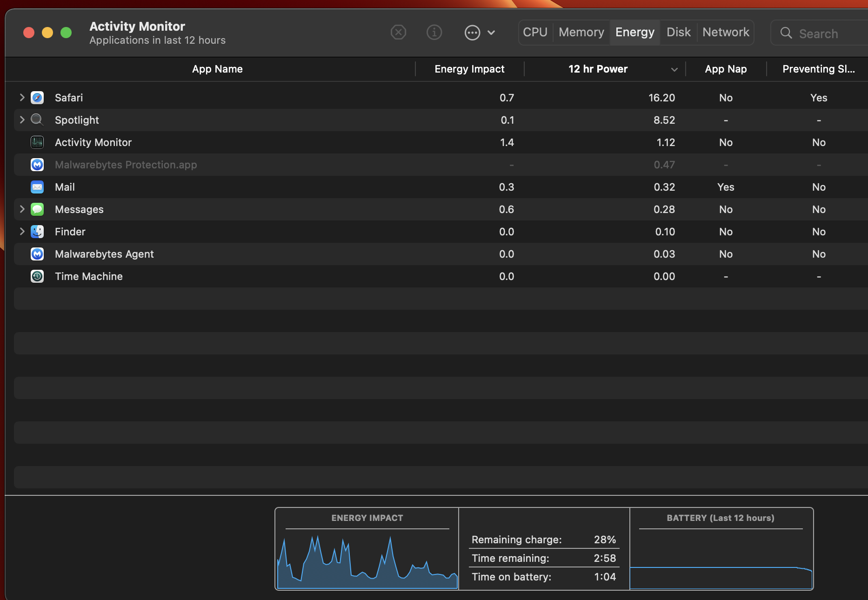Click the Malwarebytes Agent icon
This screenshot has width=868, height=600.
pos(37,254)
